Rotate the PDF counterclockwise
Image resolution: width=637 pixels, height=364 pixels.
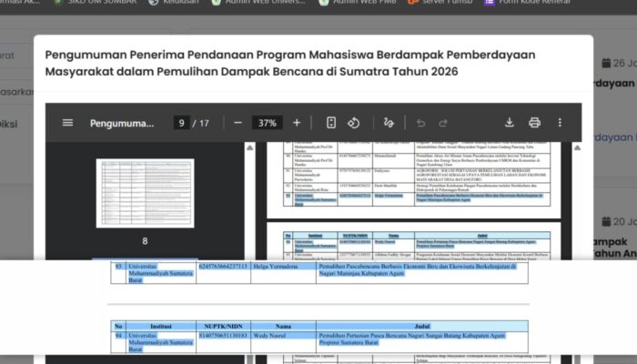[353, 123]
